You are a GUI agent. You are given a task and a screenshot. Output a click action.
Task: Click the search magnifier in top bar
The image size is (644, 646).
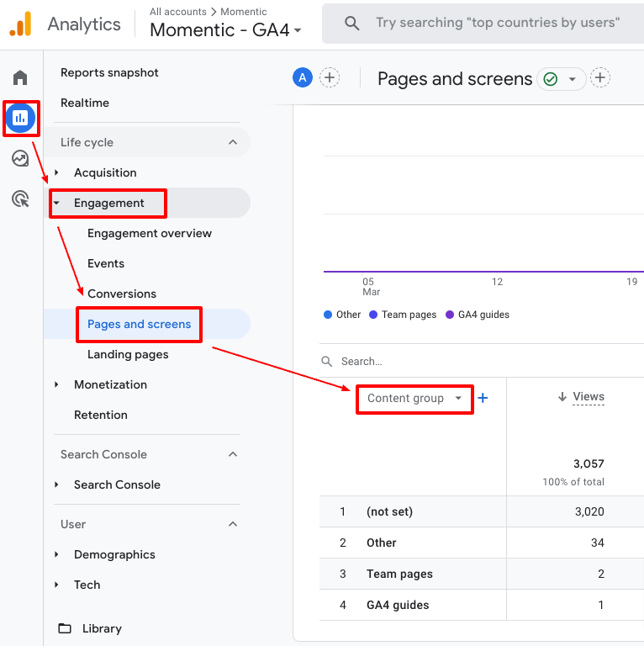click(x=351, y=23)
